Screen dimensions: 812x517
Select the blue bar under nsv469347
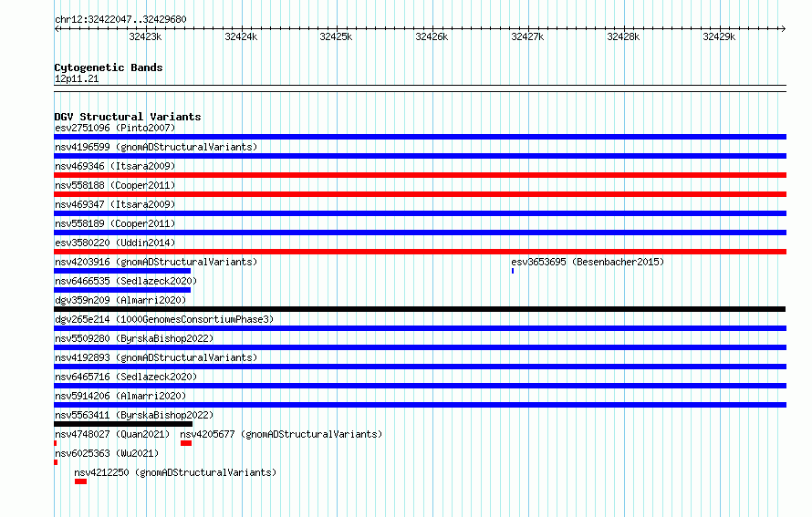(x=420, y=213)
